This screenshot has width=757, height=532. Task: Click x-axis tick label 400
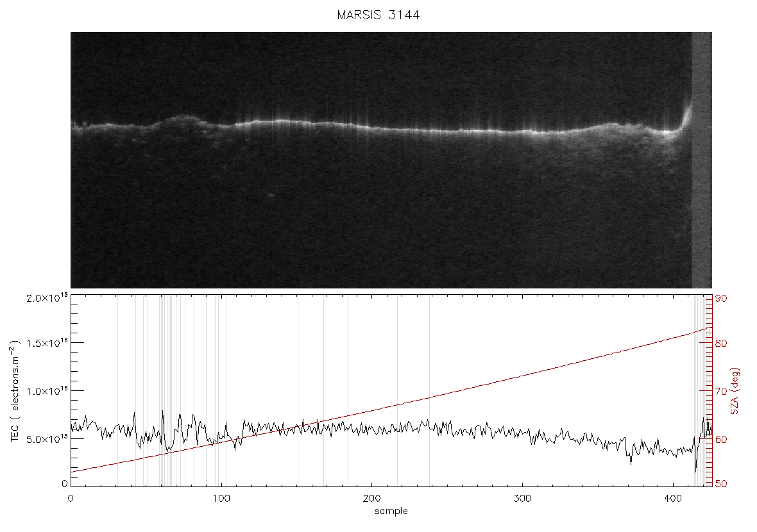673,498
